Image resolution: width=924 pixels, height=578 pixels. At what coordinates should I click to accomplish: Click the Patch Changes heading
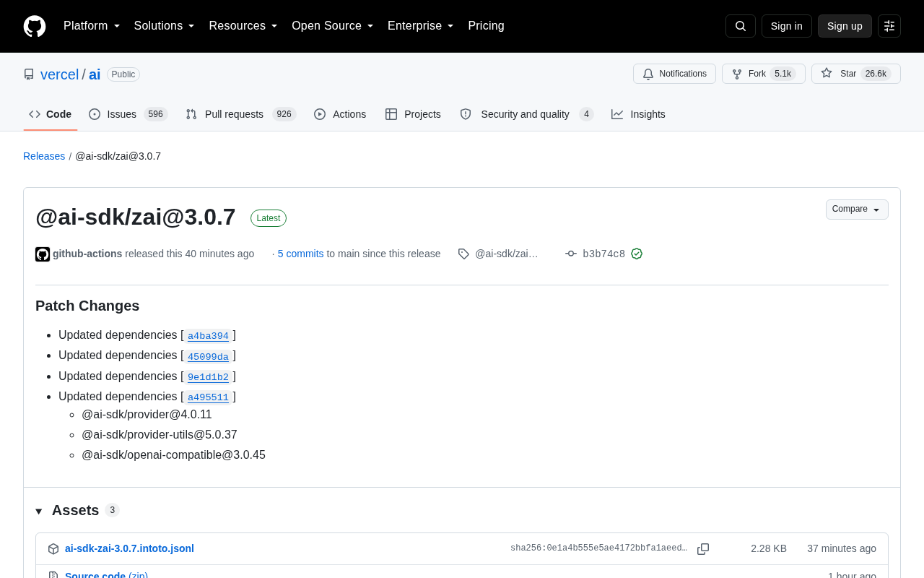click(x=87, y=306)
